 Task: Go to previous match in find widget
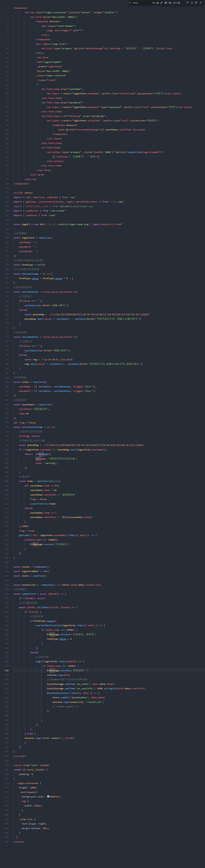point(187,3)
